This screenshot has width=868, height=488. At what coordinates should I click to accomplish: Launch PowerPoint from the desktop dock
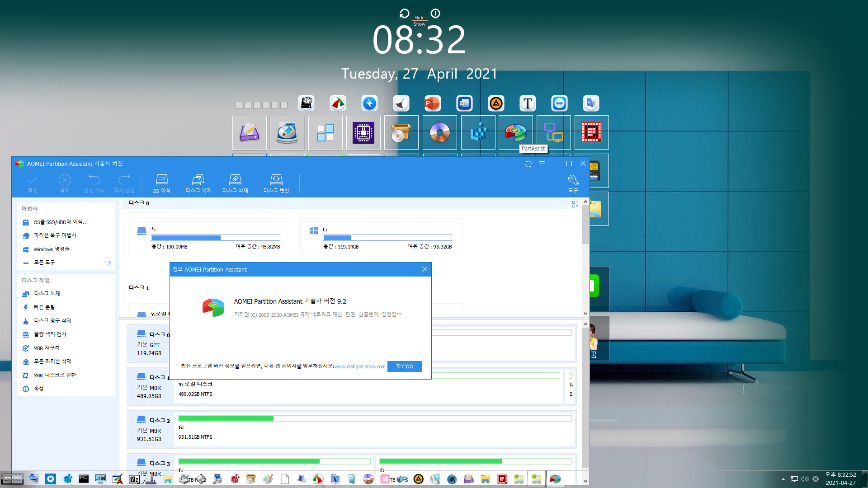point(433,103)
